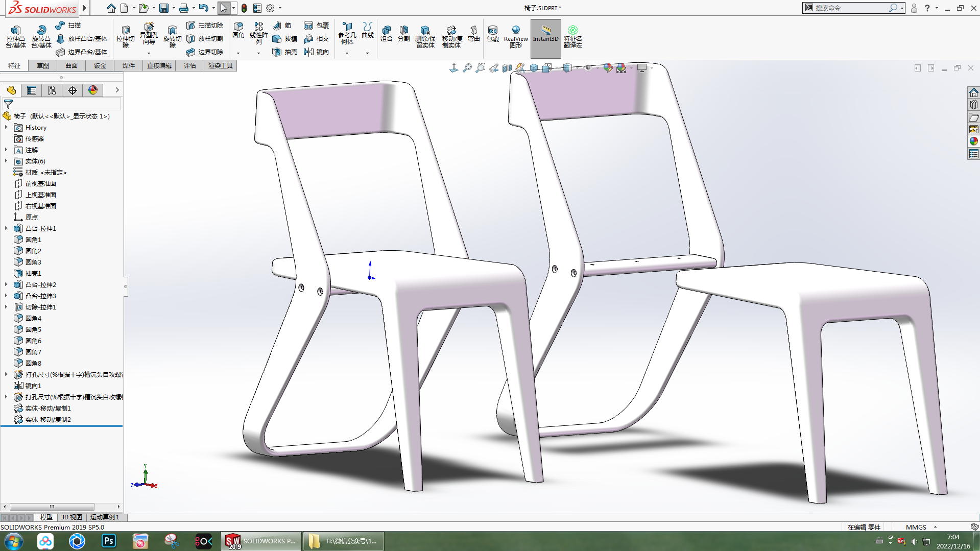Open the 曲面 surfaces tab

[71, 65]
